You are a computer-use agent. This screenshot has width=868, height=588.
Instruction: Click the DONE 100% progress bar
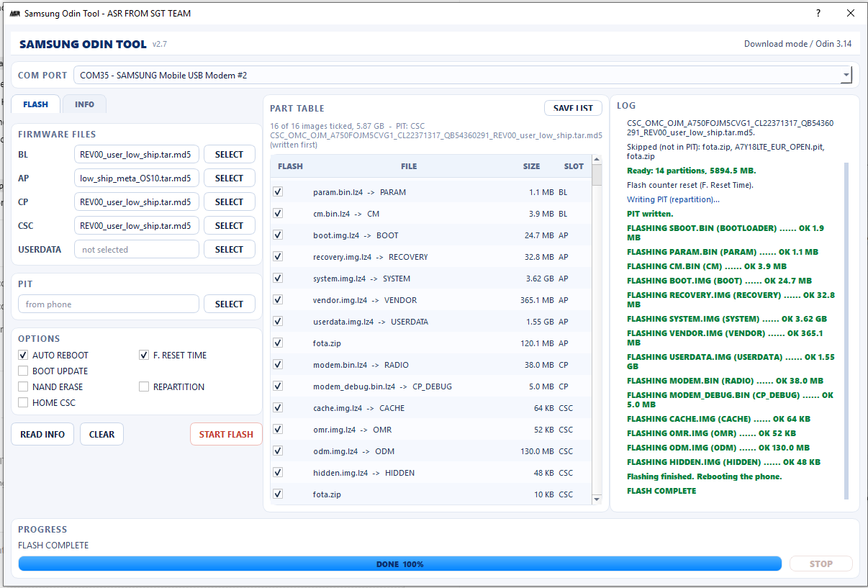tap(399, 564)
